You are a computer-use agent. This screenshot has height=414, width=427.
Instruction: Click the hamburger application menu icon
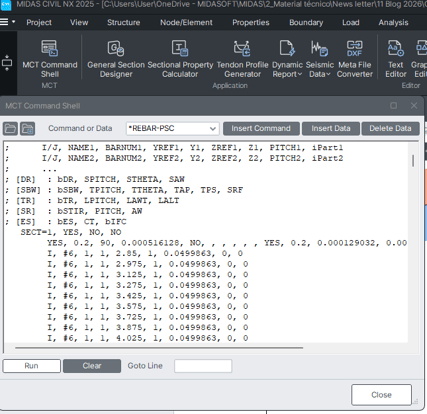4,22
